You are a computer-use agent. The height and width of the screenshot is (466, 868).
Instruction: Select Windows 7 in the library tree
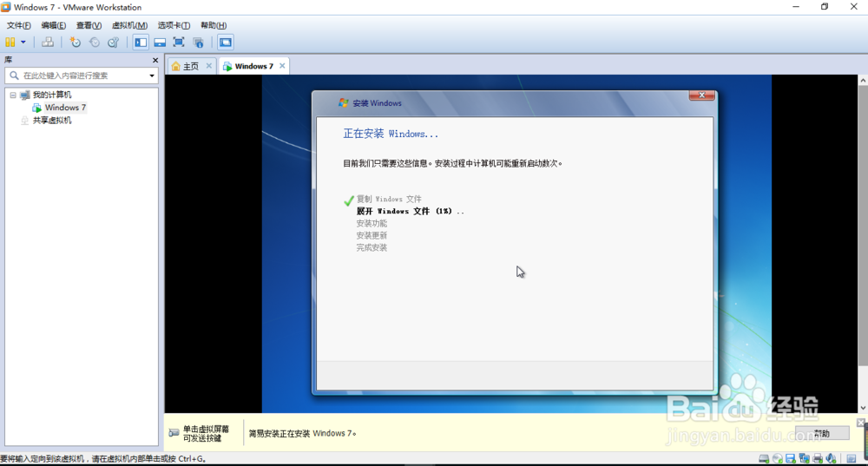[x=65, y=108]
